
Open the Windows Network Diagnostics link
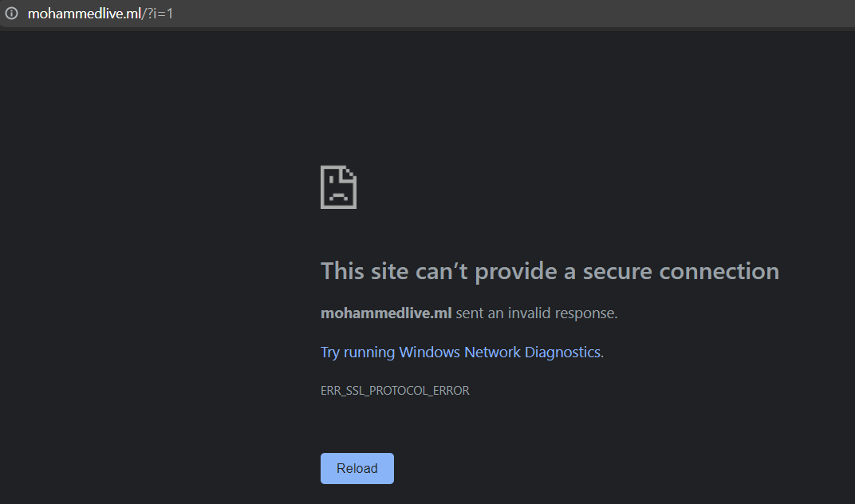[499, 352]
